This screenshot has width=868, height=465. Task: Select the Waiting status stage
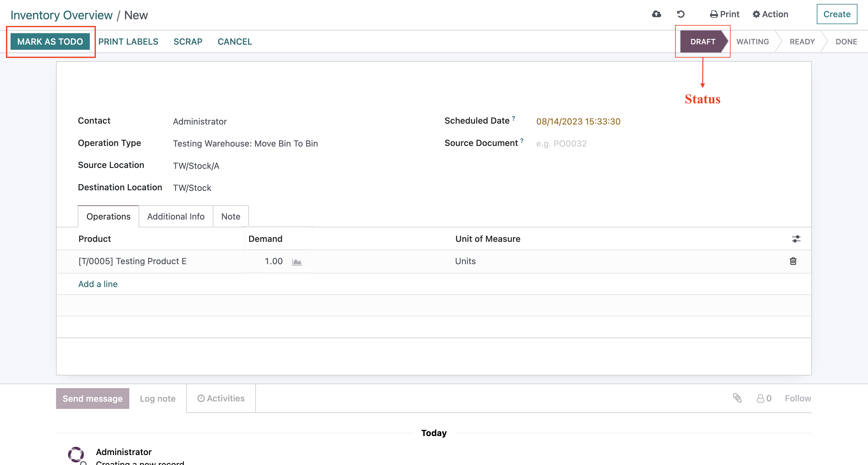tap(753, 42)
